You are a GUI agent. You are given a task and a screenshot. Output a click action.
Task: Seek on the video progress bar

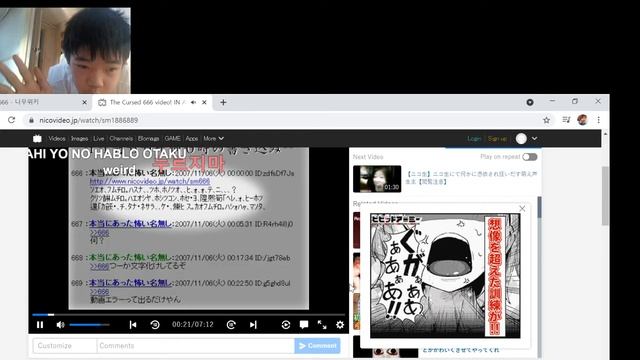click(x=189, y=315)
